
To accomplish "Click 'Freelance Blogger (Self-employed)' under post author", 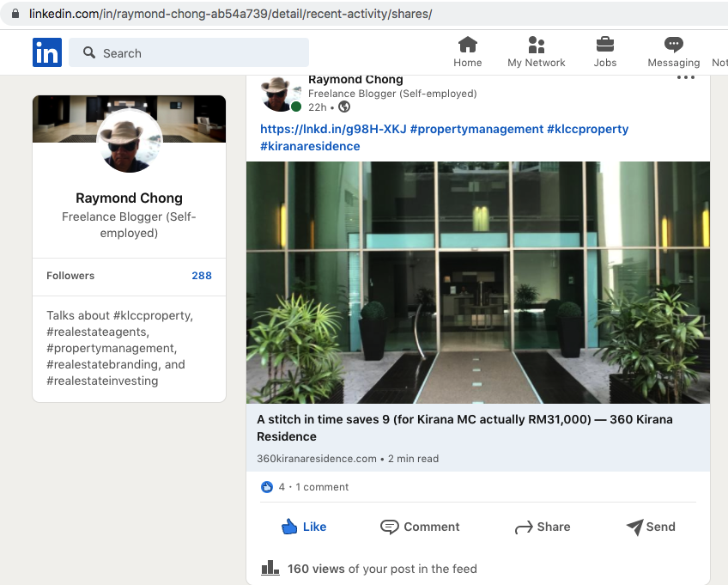I will click(392, 94).
